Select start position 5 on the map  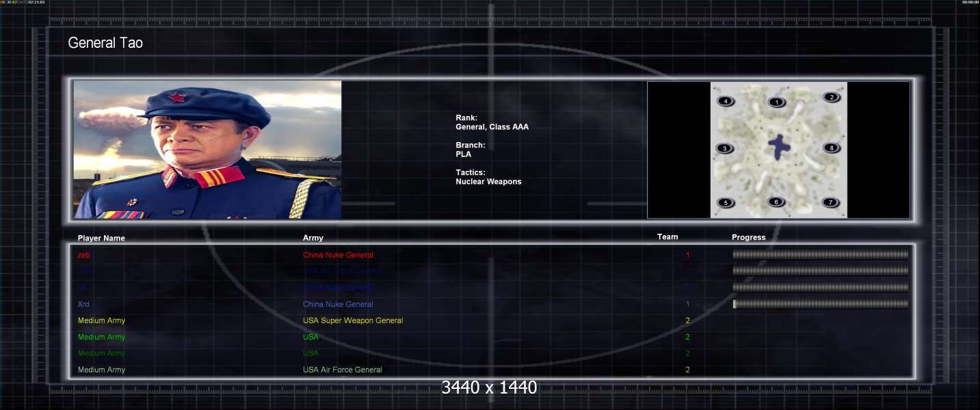tap(725, 202)
